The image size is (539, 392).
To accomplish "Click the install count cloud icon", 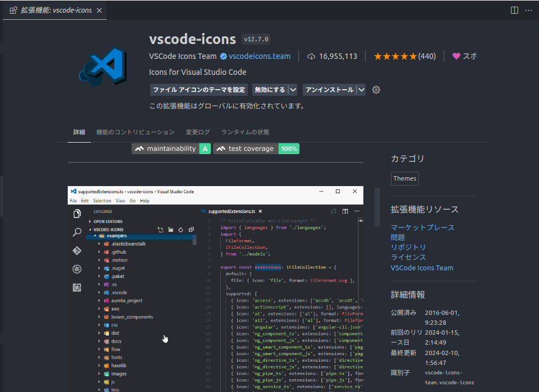I will tap(311, 56).
